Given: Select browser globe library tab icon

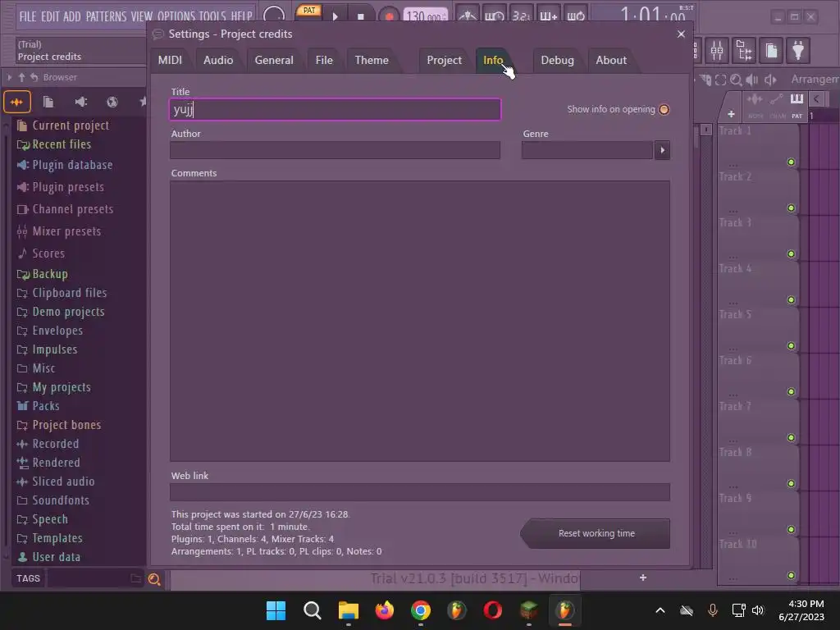Looking at the screenshot, I should pyautogui.click(x=112, y=102).
